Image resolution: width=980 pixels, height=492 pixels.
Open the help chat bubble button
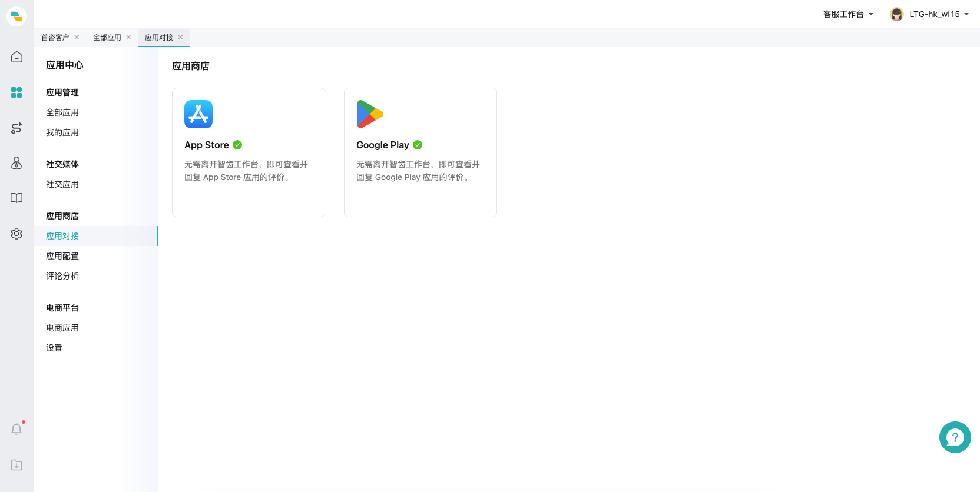pyautogui.click(x=955, y=437)
